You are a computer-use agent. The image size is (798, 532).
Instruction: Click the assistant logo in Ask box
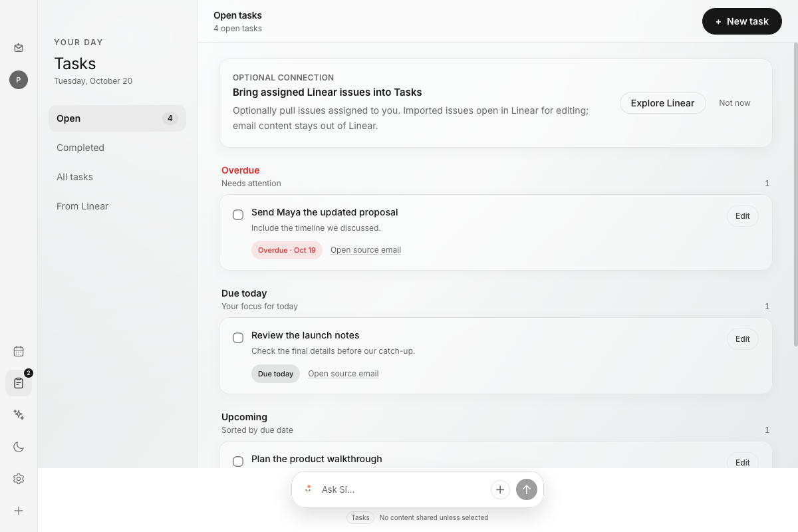308,489
